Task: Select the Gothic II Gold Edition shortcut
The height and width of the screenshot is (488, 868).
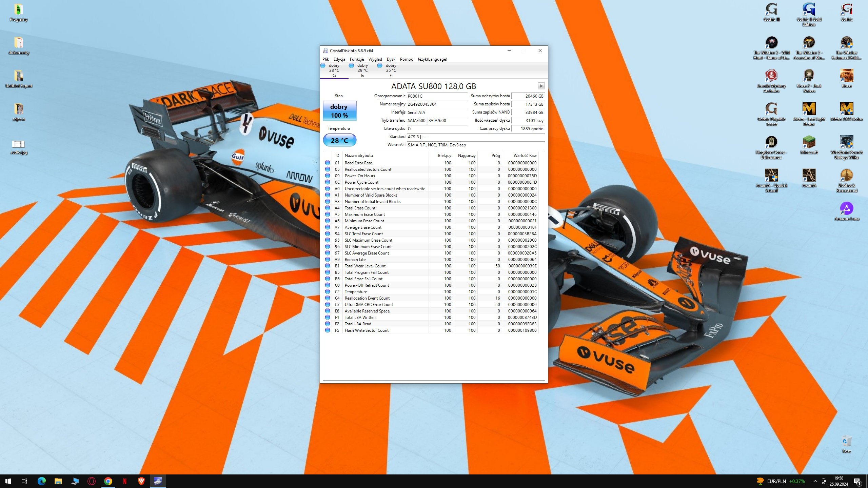Action: 809,15
